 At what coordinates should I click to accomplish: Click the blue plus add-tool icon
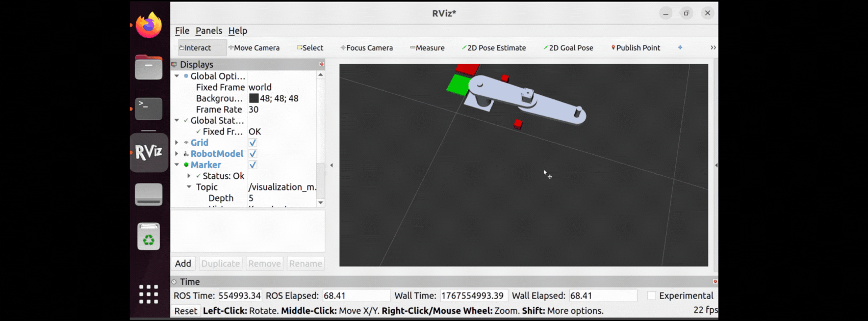(x=680, y=47)
